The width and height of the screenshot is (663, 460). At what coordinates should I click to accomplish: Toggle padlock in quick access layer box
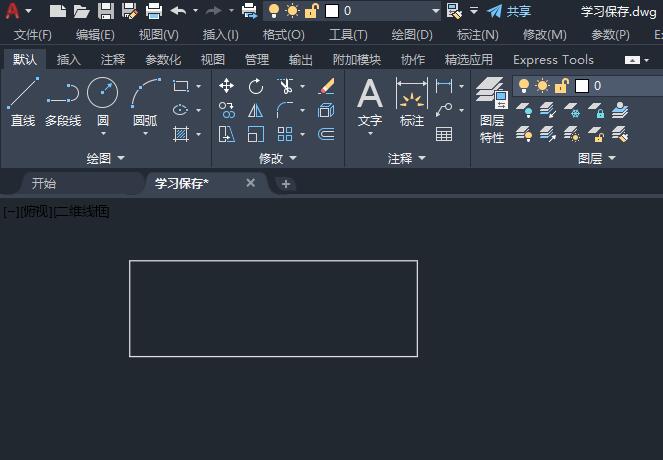pyautogui.click(x=312, y=11)
